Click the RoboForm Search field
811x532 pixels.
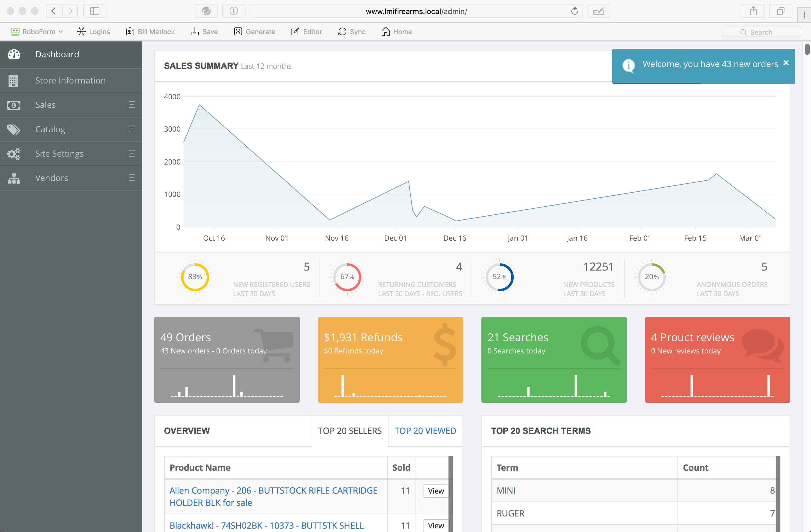click(761, 32)
